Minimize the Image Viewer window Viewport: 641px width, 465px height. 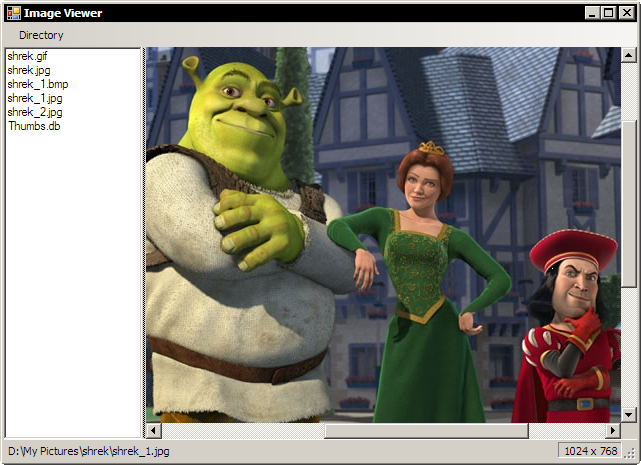coord(592,13)
